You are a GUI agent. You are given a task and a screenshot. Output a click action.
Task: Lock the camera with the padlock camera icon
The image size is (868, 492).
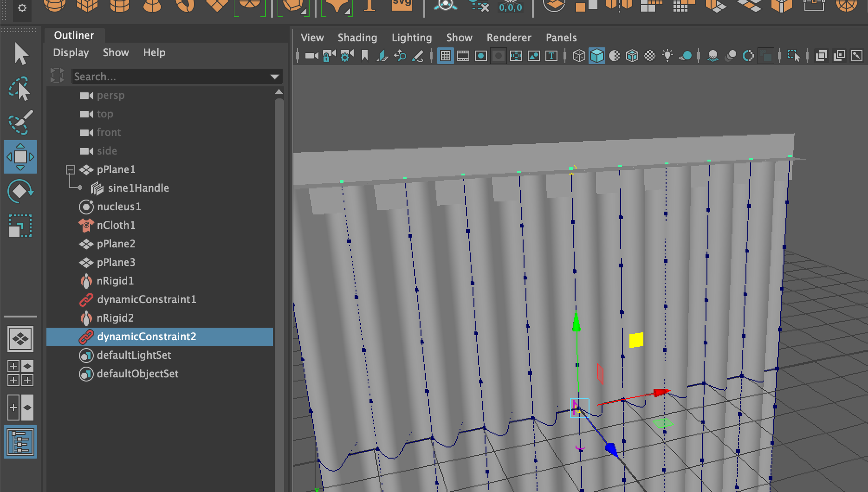coord(329,56)
